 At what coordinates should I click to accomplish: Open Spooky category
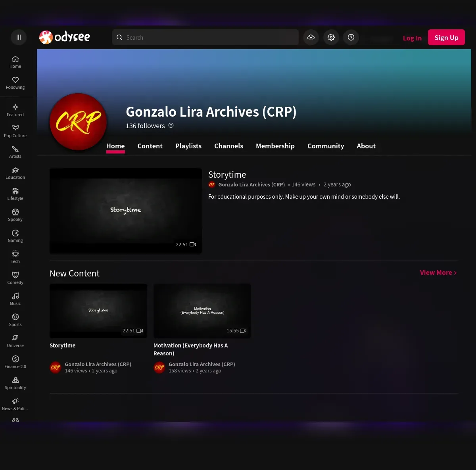[15, 215]
